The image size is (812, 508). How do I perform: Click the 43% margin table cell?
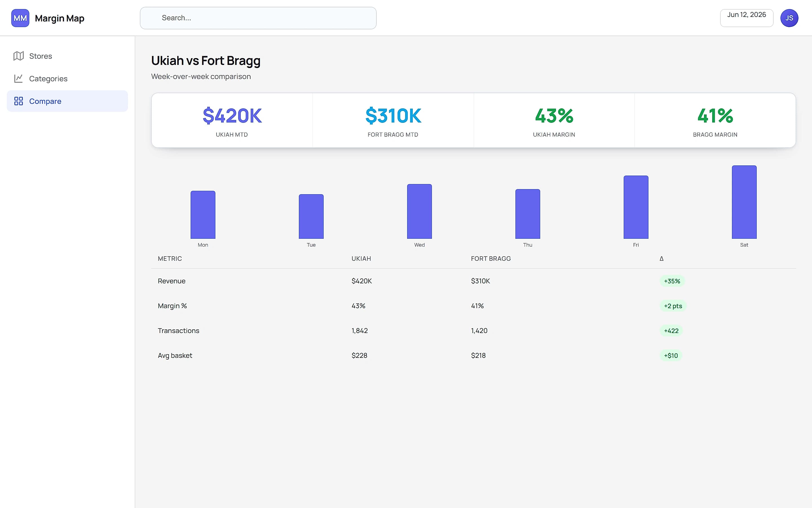[358, 306]
